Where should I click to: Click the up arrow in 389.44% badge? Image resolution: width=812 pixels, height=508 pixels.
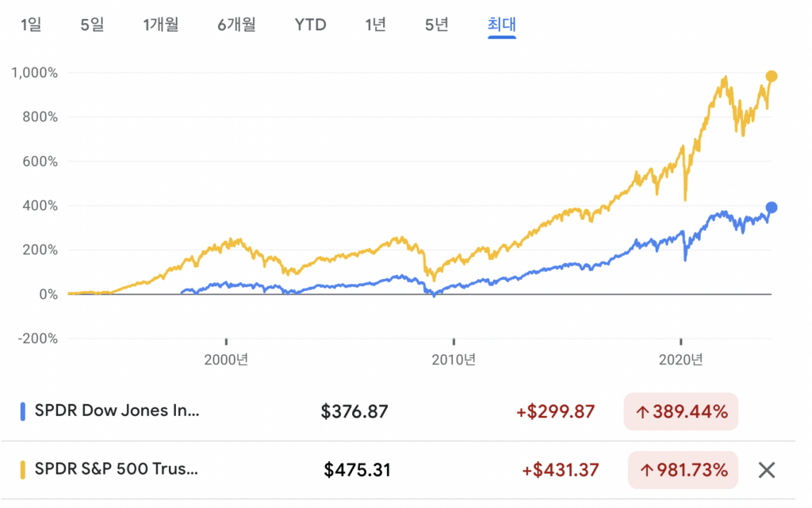(x=642, y=412)
